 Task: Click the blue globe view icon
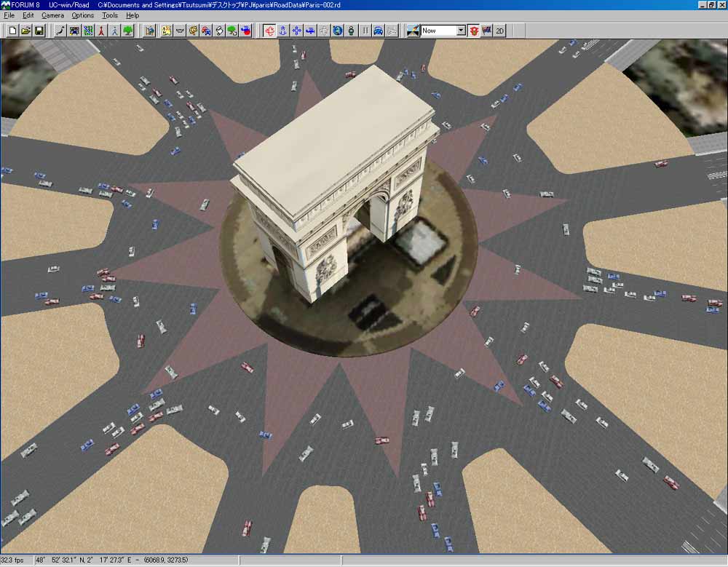pos(338,31)
